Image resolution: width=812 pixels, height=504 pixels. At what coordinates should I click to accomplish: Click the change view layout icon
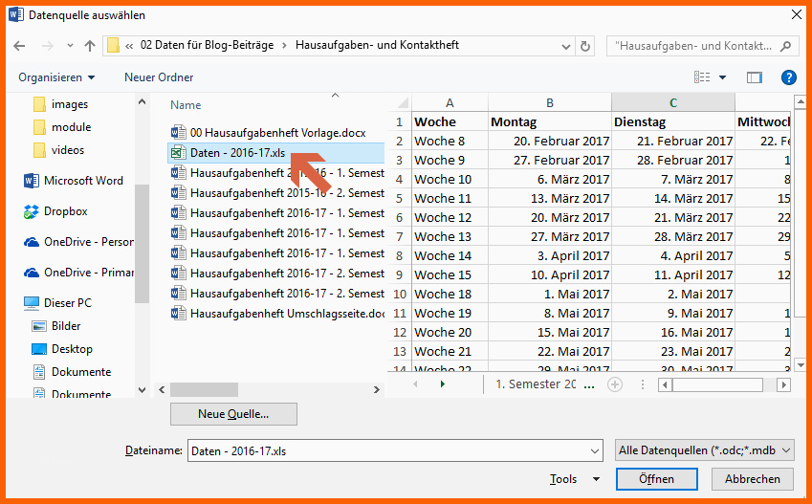(703, 77)
